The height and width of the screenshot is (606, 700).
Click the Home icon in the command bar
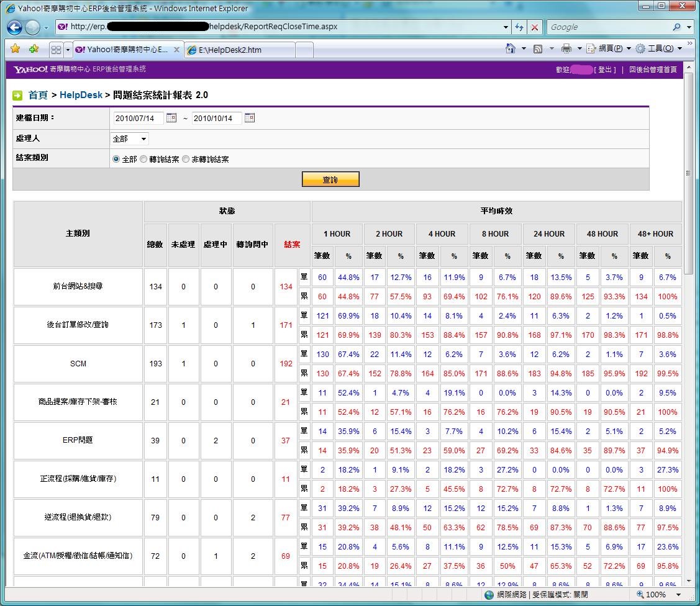pos(511,48)
